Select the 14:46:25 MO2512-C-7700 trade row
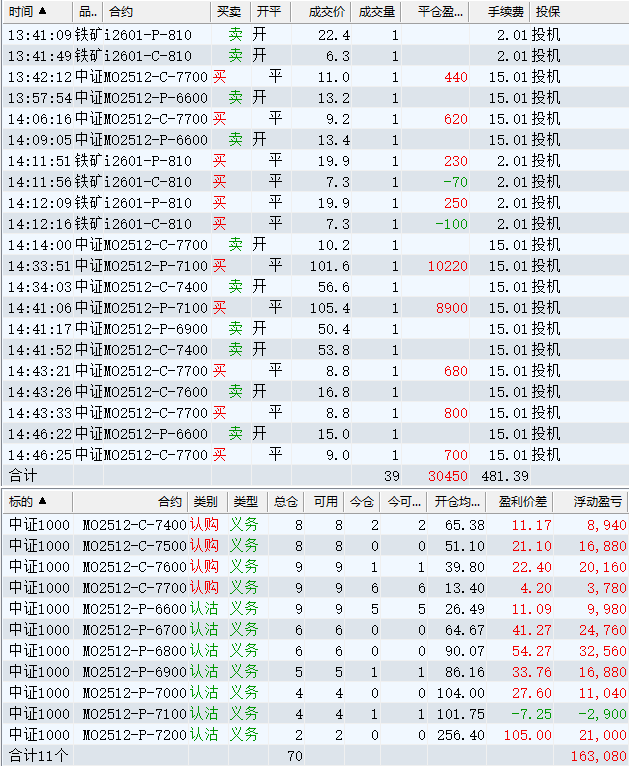629x766 pixels. 315,455
